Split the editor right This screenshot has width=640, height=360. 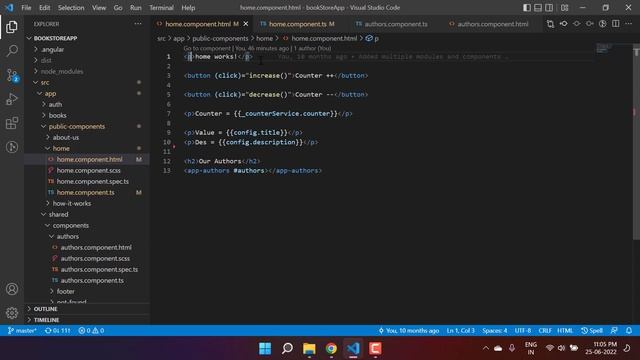(616, 24)
